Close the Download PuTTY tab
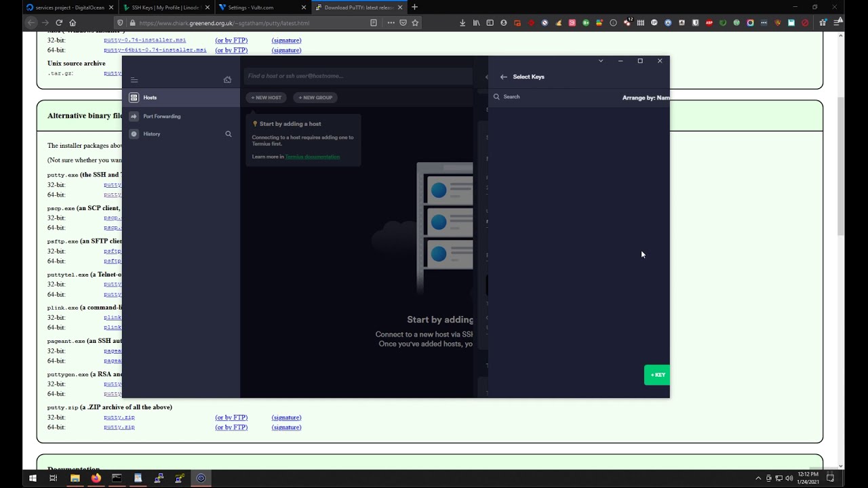This screenshot has height=488, width=868. click(x=400, y=7)
